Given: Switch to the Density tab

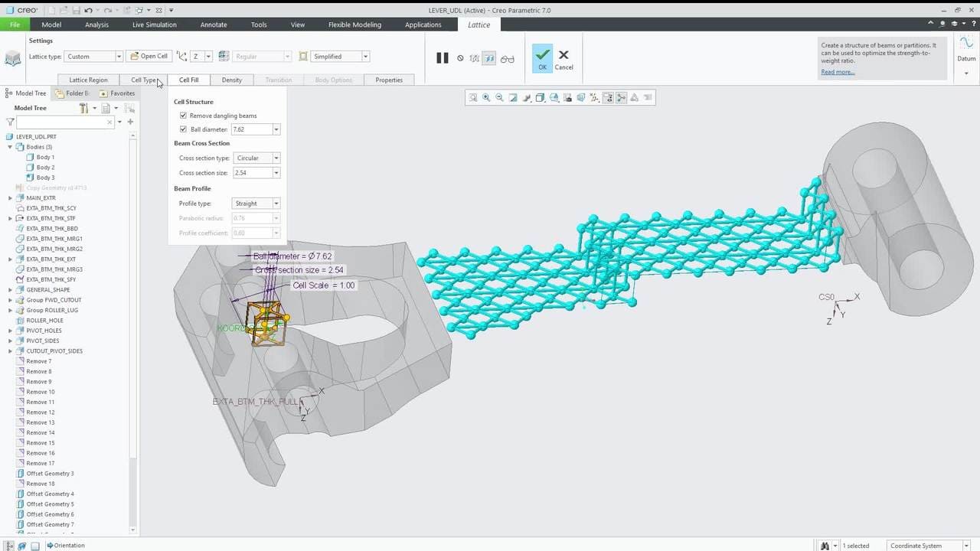Looking at the screenshot, I should [x=231, y=80].
